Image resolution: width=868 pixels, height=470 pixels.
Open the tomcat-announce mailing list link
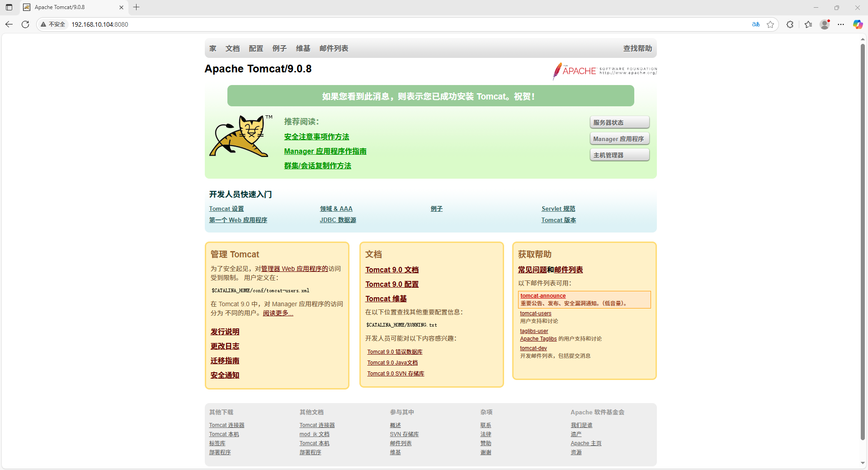(x=543, y=296)
